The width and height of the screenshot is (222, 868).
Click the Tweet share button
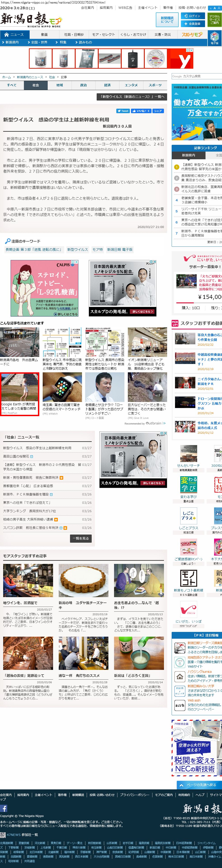click(123, 111)
